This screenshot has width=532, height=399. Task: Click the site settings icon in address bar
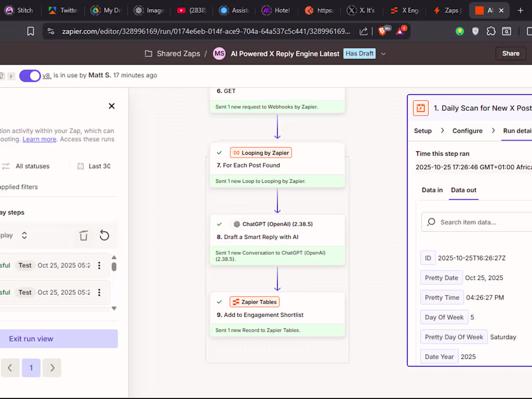point(51,31)
